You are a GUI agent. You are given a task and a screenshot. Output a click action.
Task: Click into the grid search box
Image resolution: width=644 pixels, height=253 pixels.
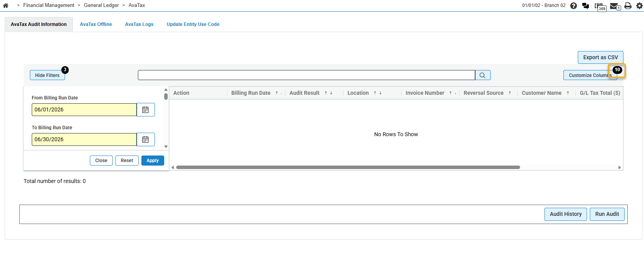pos(306,75)
